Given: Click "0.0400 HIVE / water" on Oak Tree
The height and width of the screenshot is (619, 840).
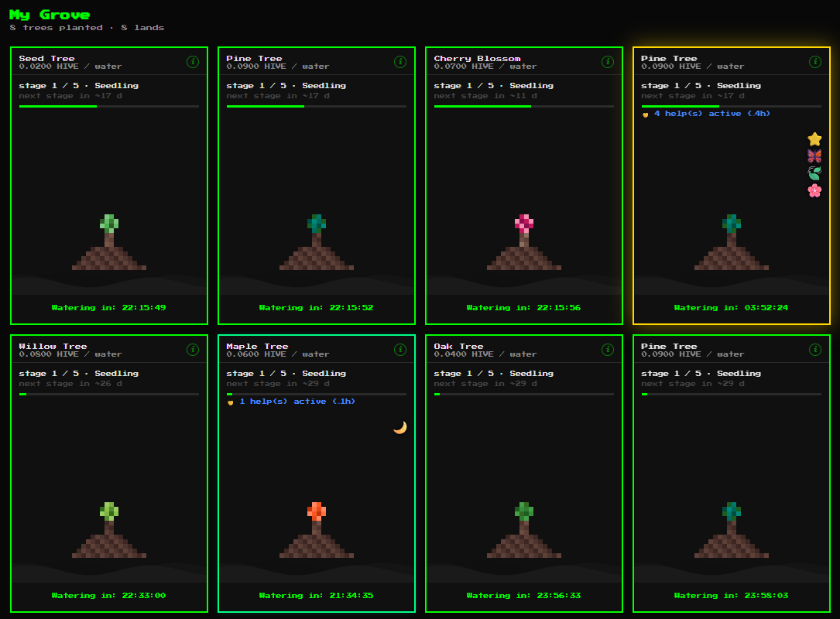Looking at the screenshot, I should (485, 354).
